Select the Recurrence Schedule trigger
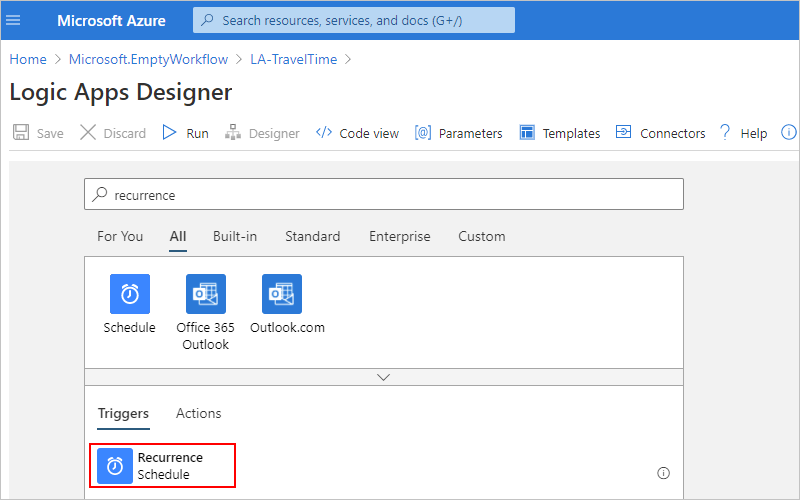 tap(162, 465)
